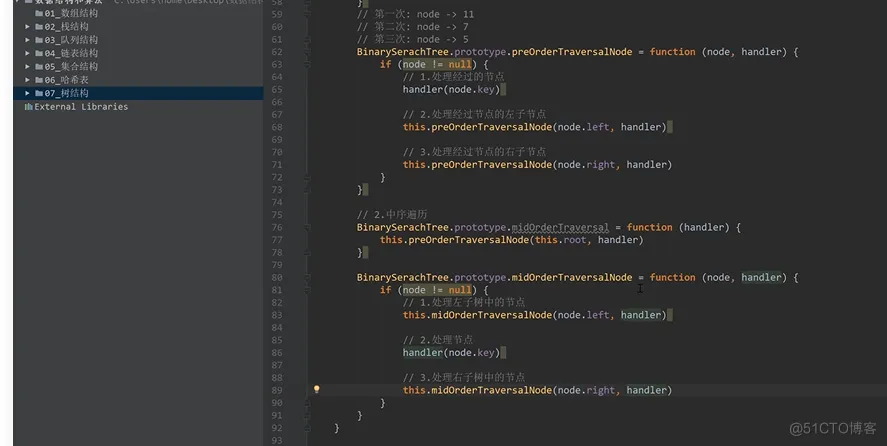Click 'handler(node.key)' on line 86
887x446 pixels.
pos(451,353)
